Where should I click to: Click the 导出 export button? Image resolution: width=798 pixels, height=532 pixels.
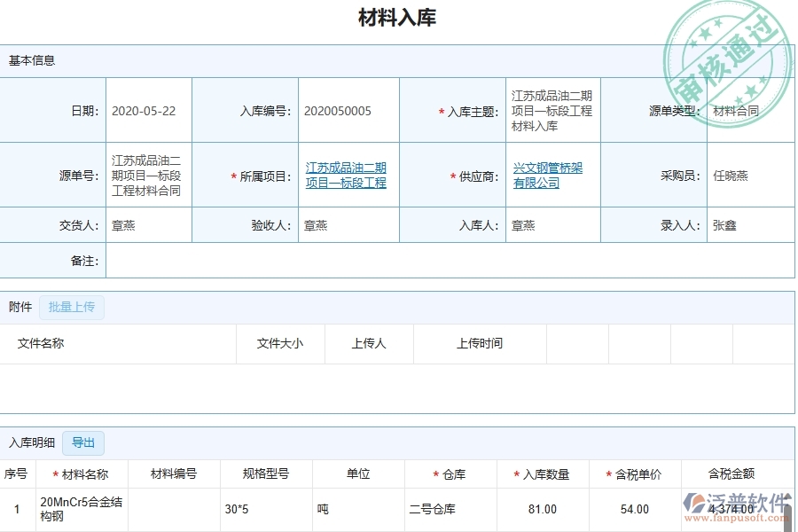coord(82,442)
